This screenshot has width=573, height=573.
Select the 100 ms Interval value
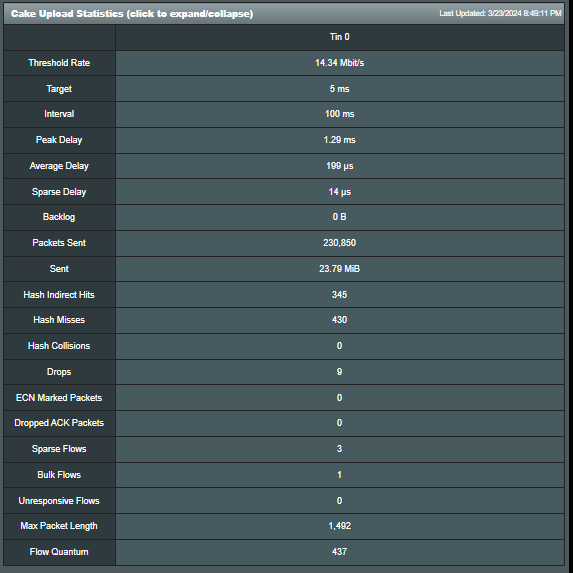tap(339, 114)
